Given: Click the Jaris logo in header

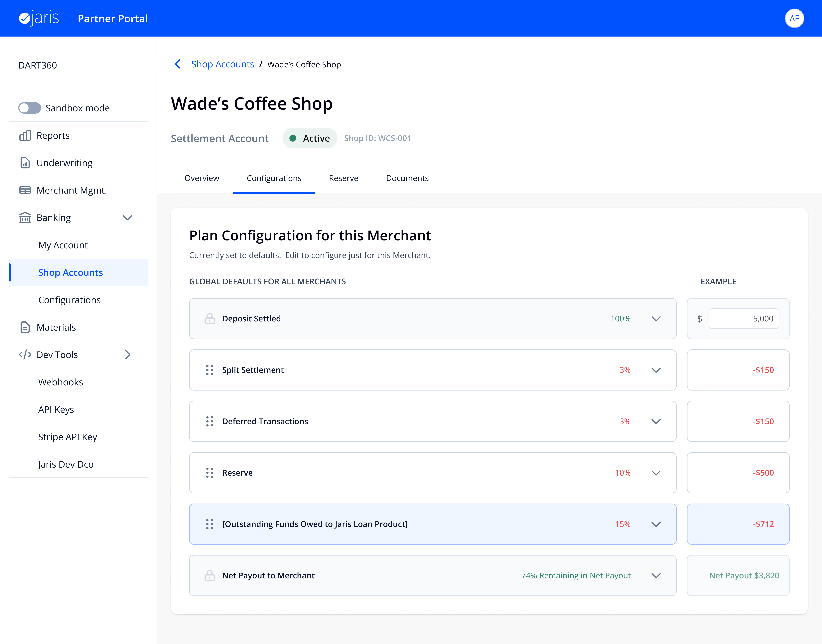Looking at the screenshot, I should tap(39, 18).
